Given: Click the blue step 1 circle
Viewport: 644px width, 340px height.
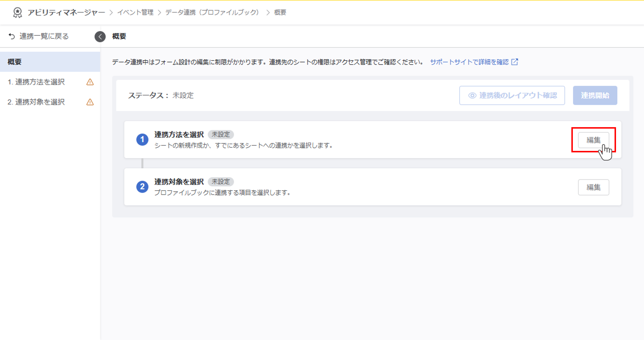Looking at the screenshot, I should click(142, 139).
